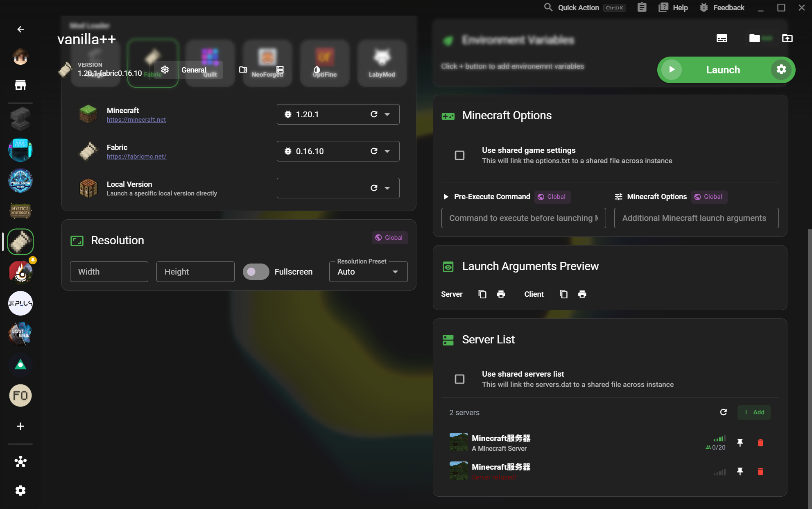Add a new instance with the plus icon
Viewport: 812px width, 509px height.
pyautogui.click(x=20, y=426)
